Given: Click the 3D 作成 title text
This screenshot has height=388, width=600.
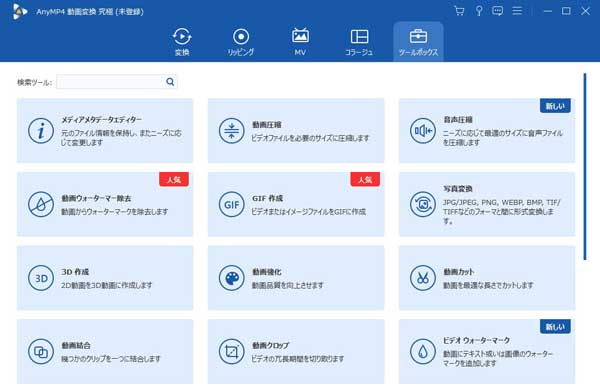Looking at the screenshot, I should (75, 272).
